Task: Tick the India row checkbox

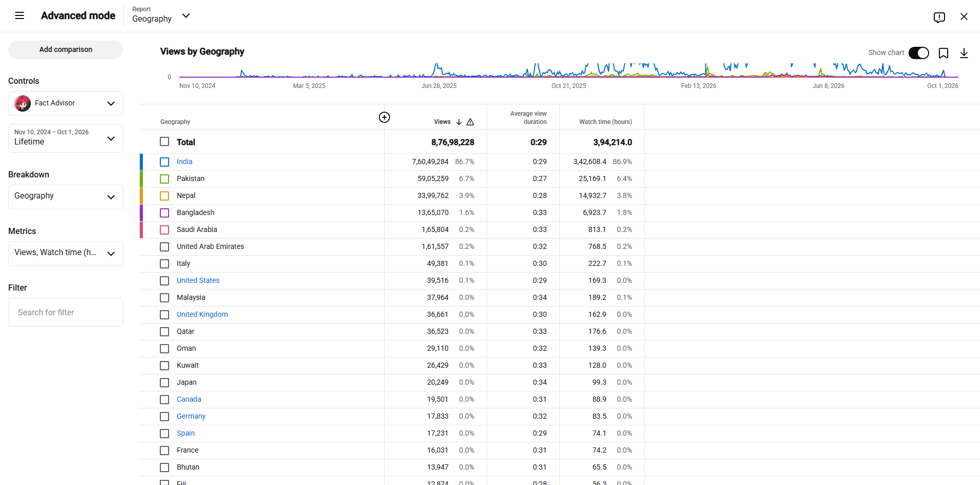Action: click(164, 162)
